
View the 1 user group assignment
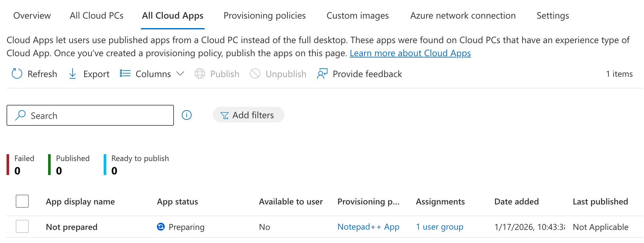(439, 227)
